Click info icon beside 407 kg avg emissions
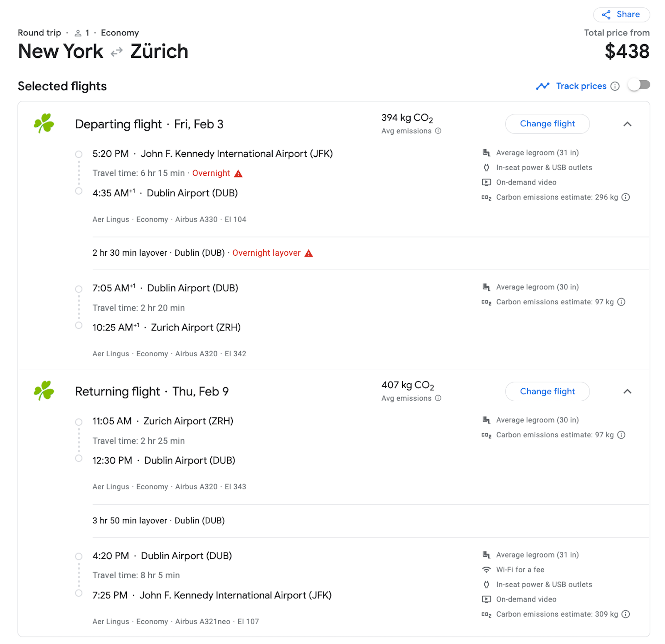 click(438, 398)
